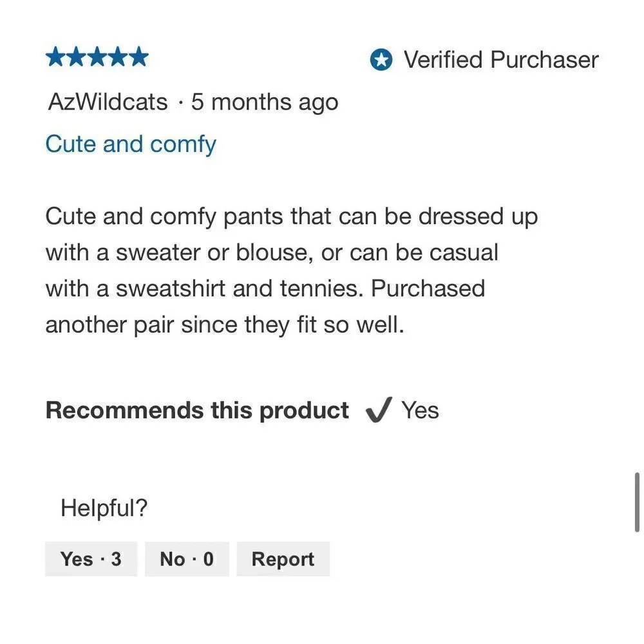
Task: Vote helpful with the 'Yes · 3' button
Action: (x=91, y=559)
